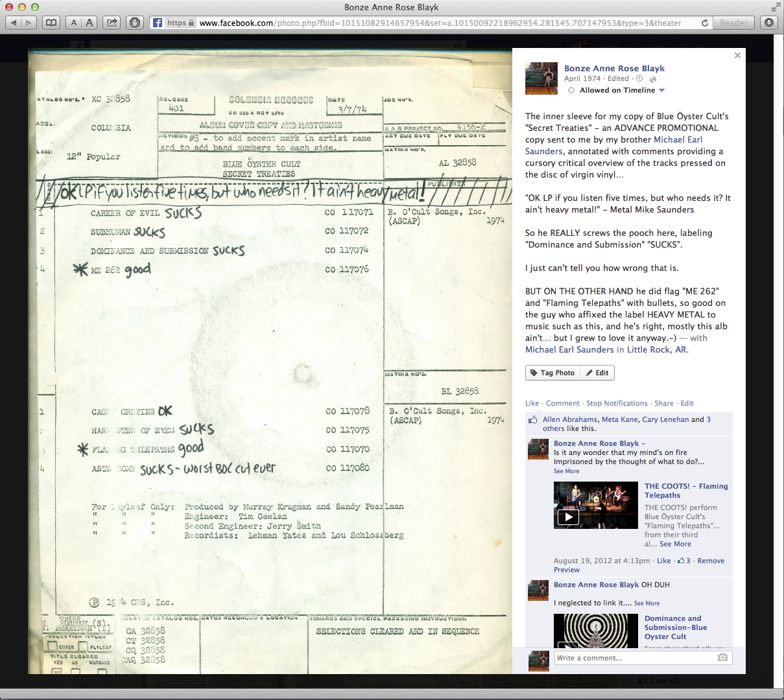Image resolution: width=784 pixels, height=700 pixels.
Task: Click the globe privacy icon beside Edited
Action: [653, 79]
